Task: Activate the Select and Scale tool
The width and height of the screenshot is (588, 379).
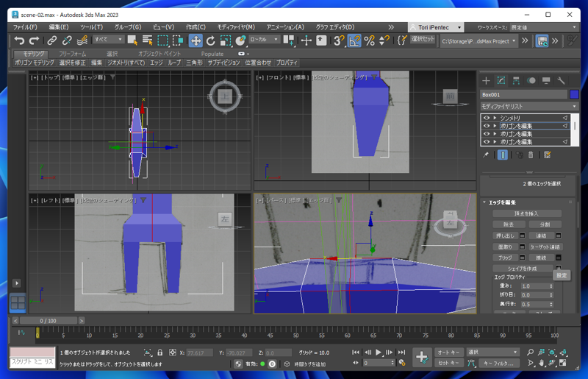Action: pos(226,40)
